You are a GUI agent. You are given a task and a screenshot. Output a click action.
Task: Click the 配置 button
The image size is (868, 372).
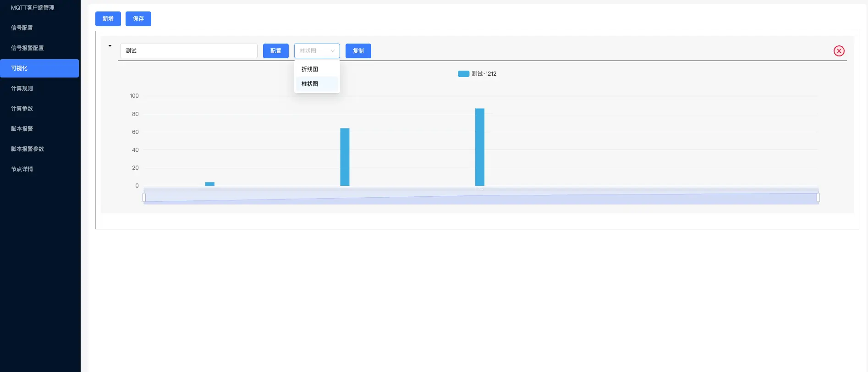276,51
